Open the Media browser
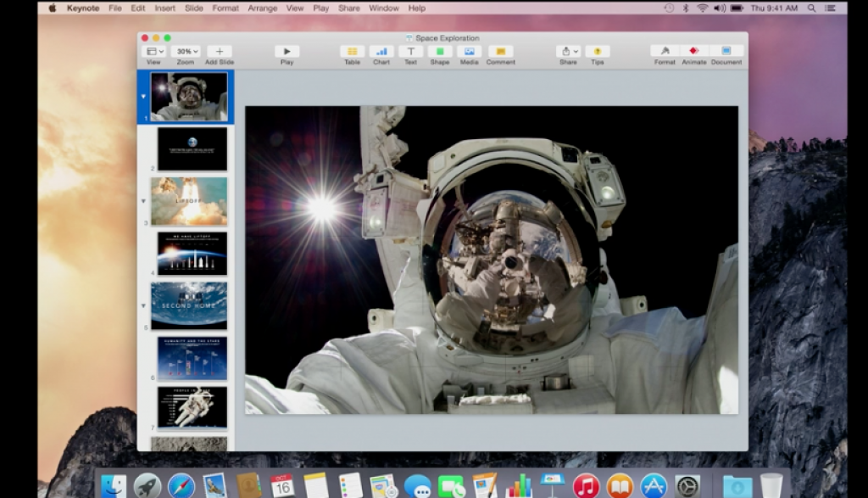868x498 pixels. pyautogui.click(x=469, y=52)
